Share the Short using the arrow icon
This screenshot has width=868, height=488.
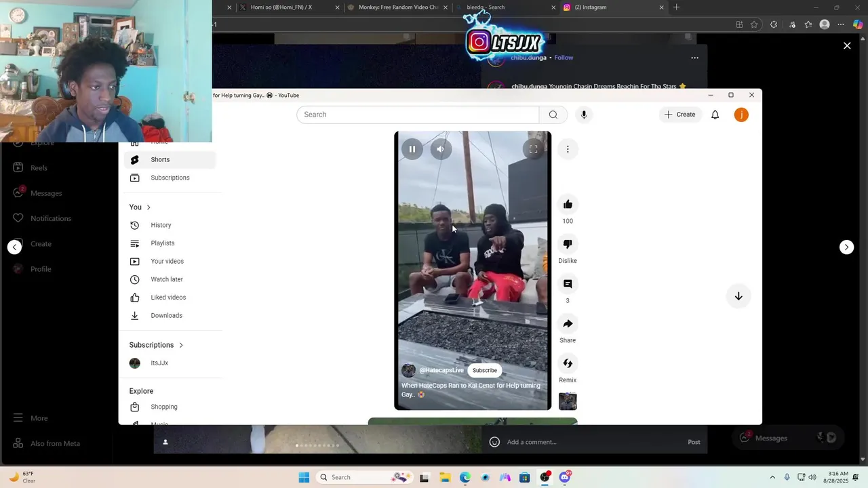pos(568,323)
